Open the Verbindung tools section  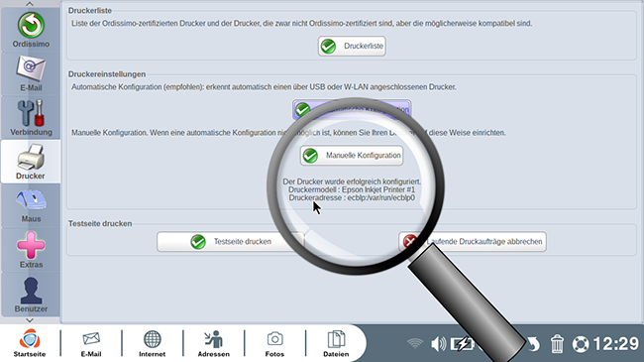(31, 118)
